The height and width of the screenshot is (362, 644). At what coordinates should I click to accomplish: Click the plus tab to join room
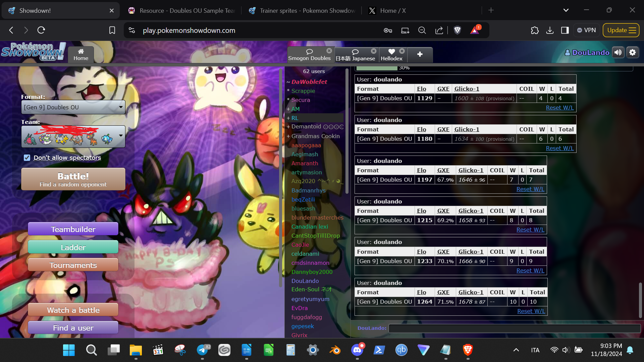(420, 55)
